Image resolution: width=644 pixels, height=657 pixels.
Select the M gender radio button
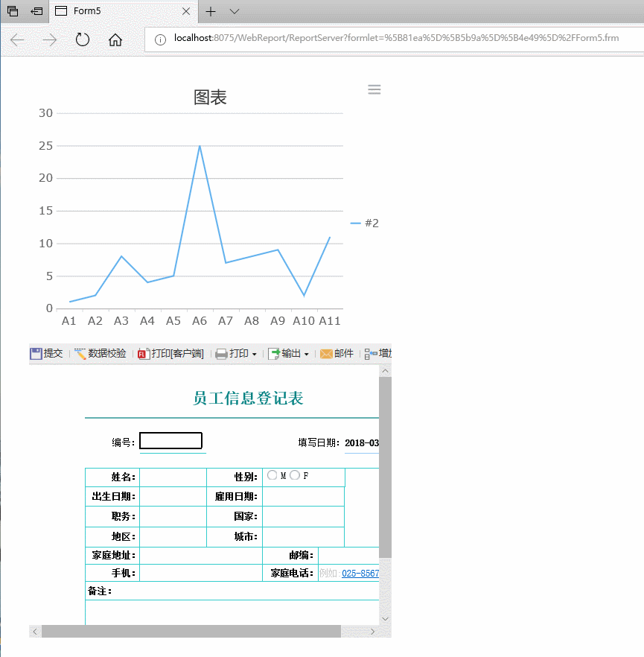point(272,475)
